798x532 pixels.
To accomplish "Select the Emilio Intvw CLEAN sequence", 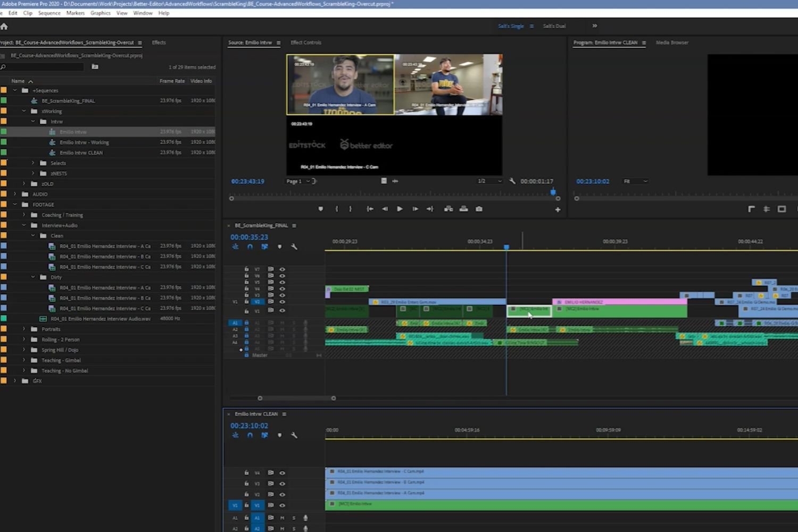I will pos(81,153).
